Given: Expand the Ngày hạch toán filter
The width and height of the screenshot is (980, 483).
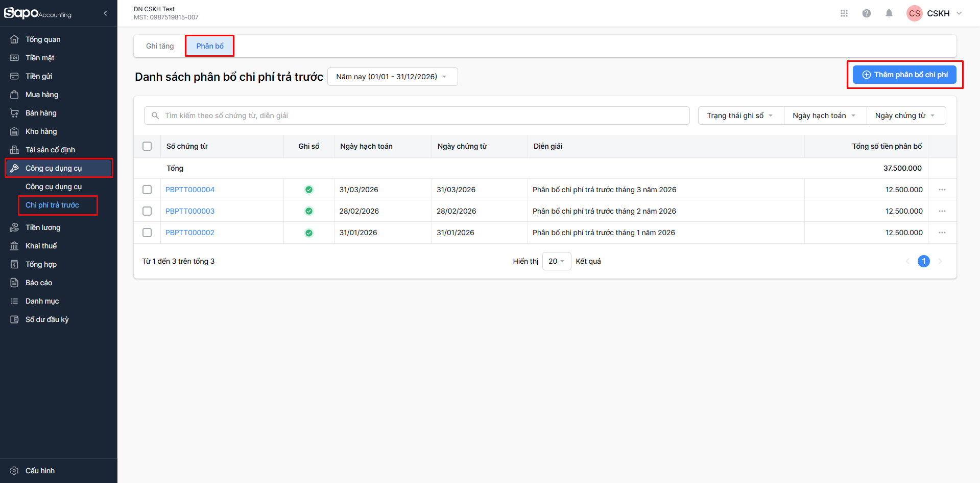Looking at the screenshot, I should (x=824, y=116).
